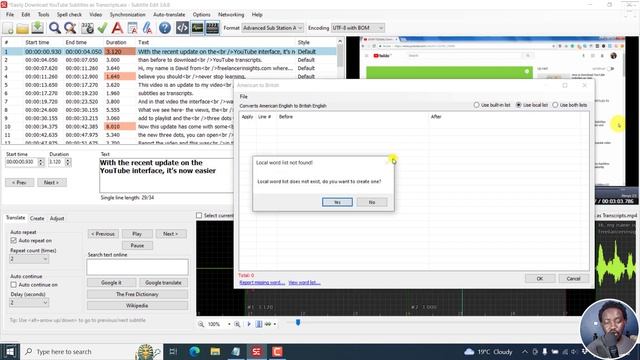This screenshot has width=640, height=360.
Task: Click the cursive A toolbar icon
Action: point(147,28)
